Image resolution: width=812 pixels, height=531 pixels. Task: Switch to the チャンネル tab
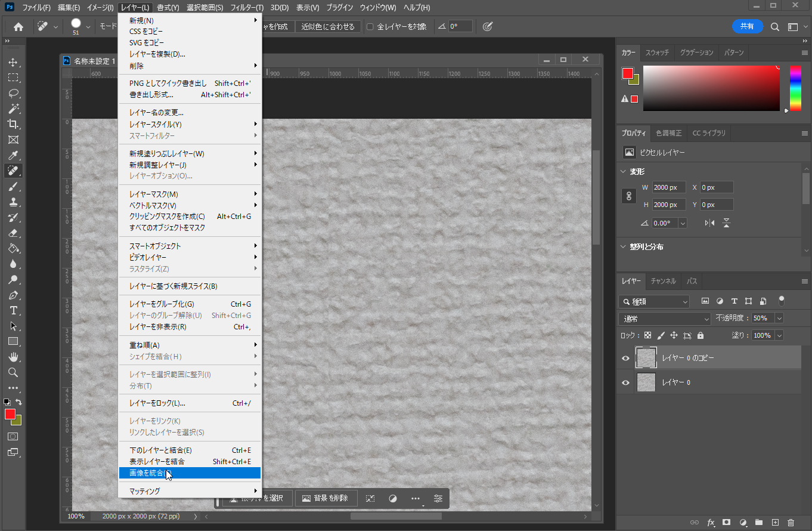[663, 281]
